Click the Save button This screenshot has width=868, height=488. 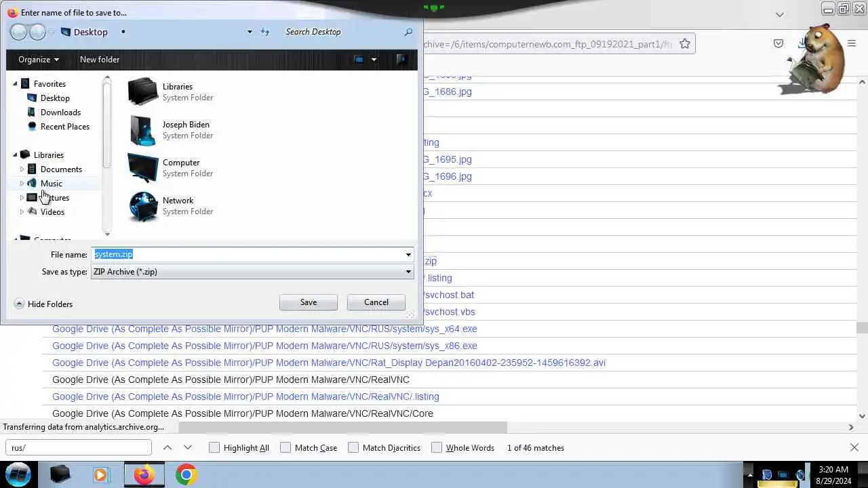click(309, 302)
